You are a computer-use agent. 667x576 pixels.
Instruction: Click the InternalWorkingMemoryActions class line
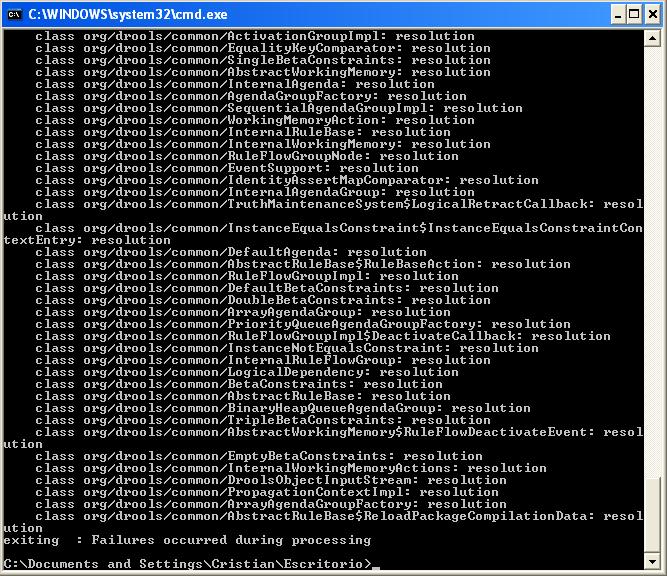pos(291,468)
